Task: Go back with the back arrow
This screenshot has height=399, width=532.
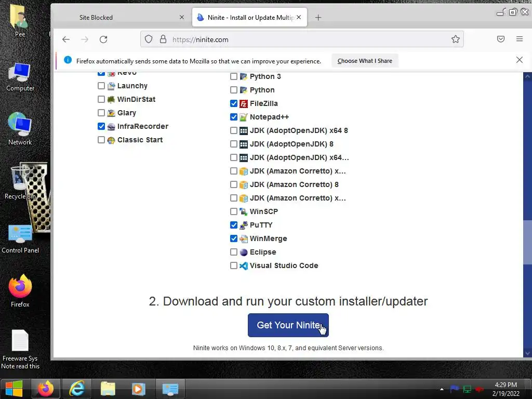Action: (x=66, y=39)
